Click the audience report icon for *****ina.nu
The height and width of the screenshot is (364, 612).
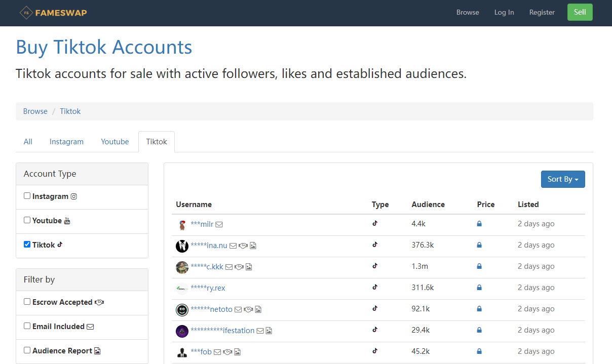[253, 246]
